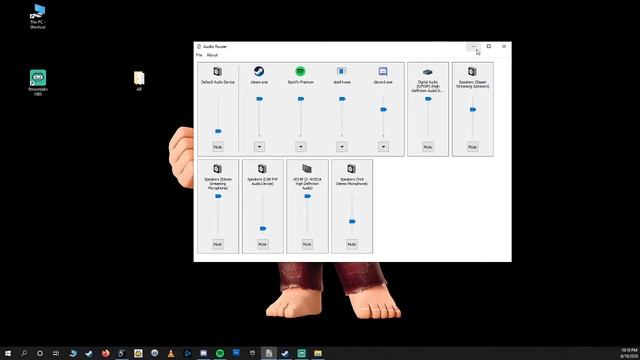Click the discord.exe application icon
640x360 pixels.
coord(383,71)
